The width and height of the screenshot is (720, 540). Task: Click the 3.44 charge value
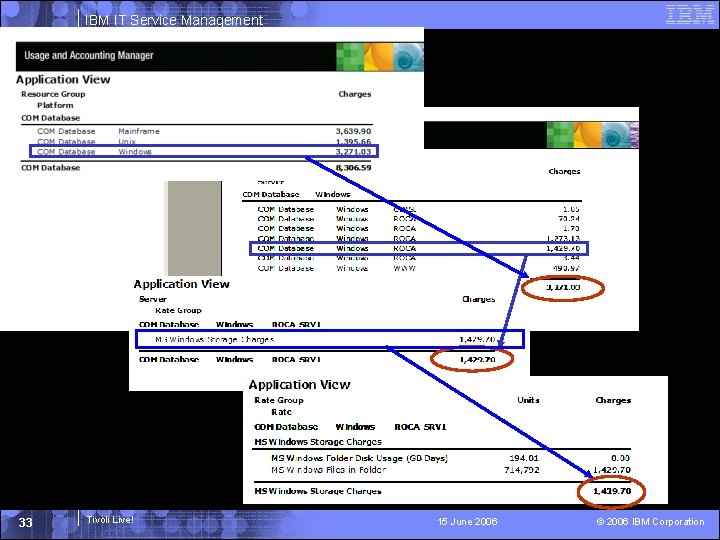click(x=571, y=258)
